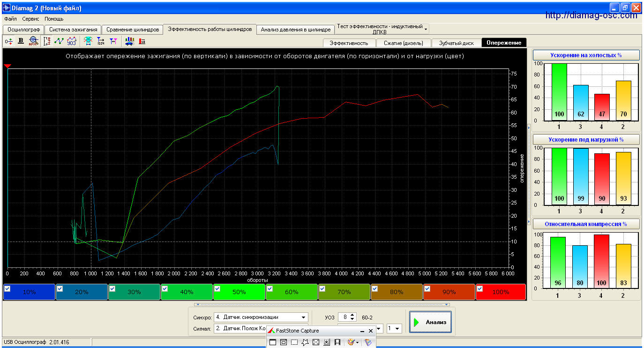Click the УОЗ value input field
The height and width of the screenshot is (348, 644).
coord(344,318)
